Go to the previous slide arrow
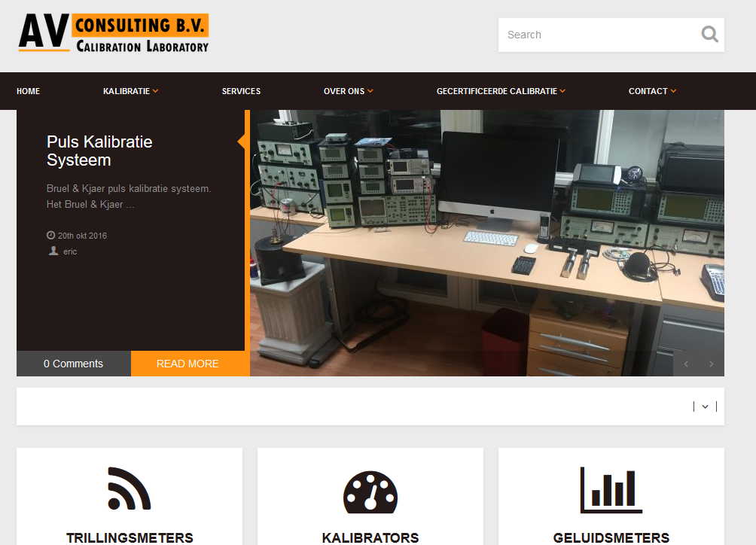This screenshot has width=756, height=545. tap(686, 364)
